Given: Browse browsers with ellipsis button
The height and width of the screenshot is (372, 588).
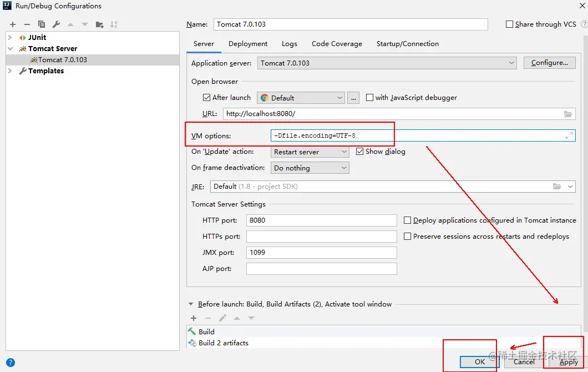Looking at the screenshot, I should (353, 98).
